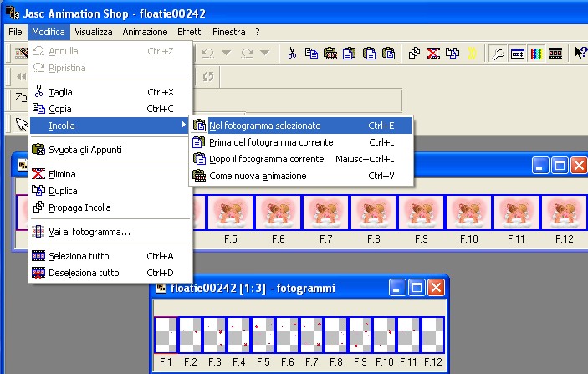The image size is (588, 374).
Task: Select cherub frame F:8 thumbnail
Action: click(374, 213)
